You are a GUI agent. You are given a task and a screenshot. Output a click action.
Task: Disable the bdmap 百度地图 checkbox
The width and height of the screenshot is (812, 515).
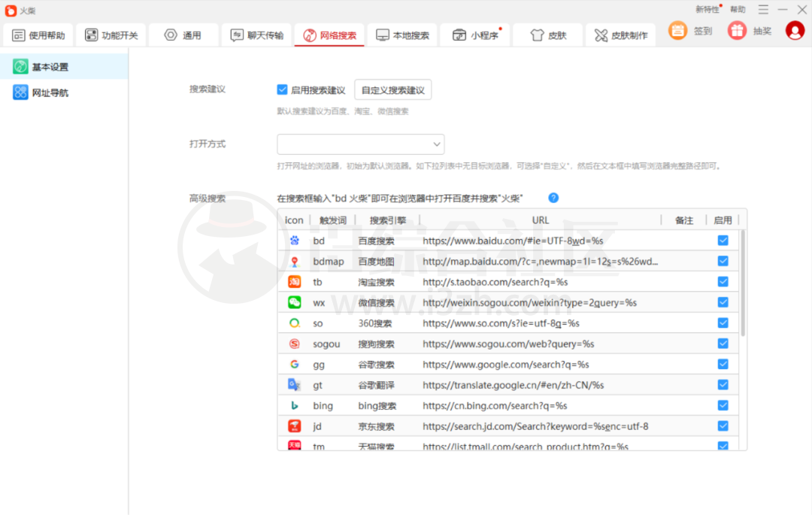pos(723,262)
